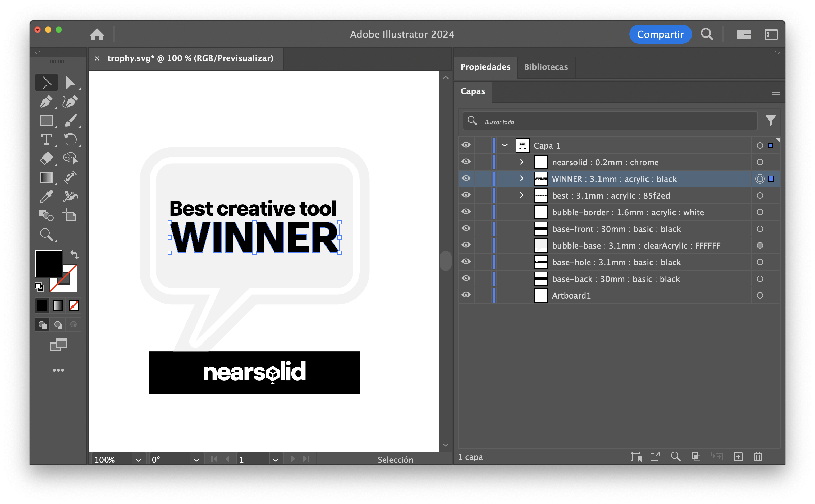Open the rotation angle dropdown
The image size is (815, 504).
pyautogui.click(x=196, y=460)
